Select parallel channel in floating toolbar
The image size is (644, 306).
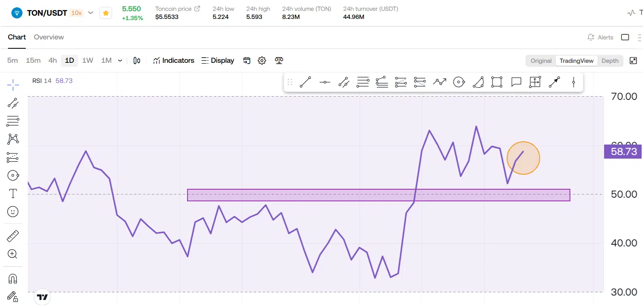(x=344, y=82)
